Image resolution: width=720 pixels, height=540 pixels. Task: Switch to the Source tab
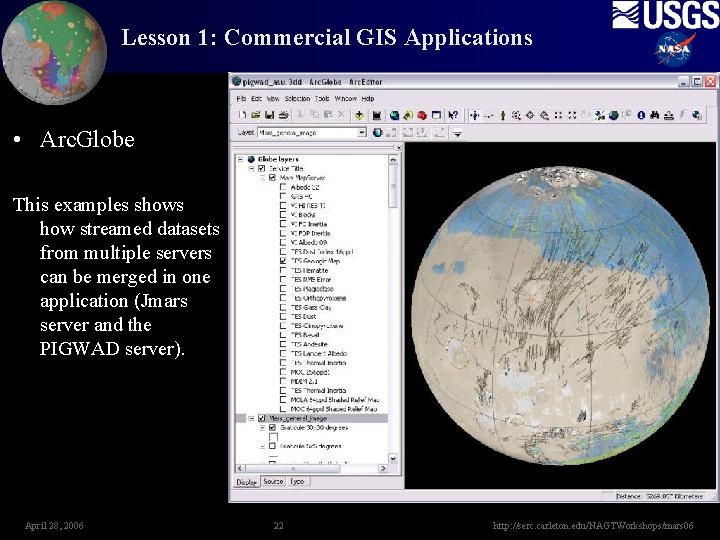click(273, 481)
